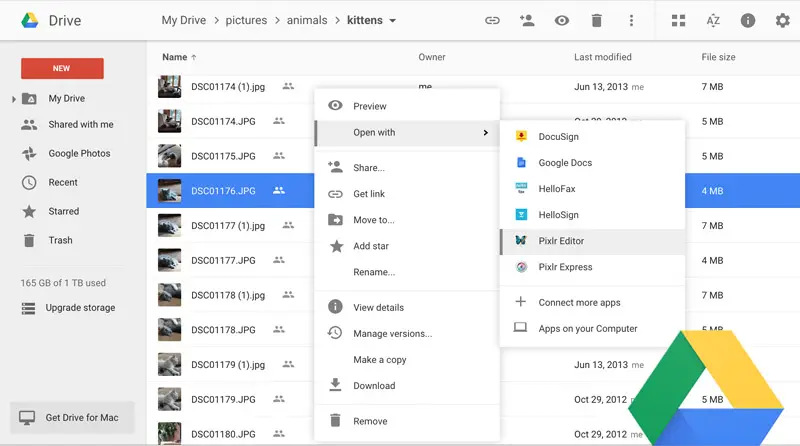Choose Manage versions... in the context menu
Image resolution: width=800 pixels, height=446 pixels.
pos(407,334)
